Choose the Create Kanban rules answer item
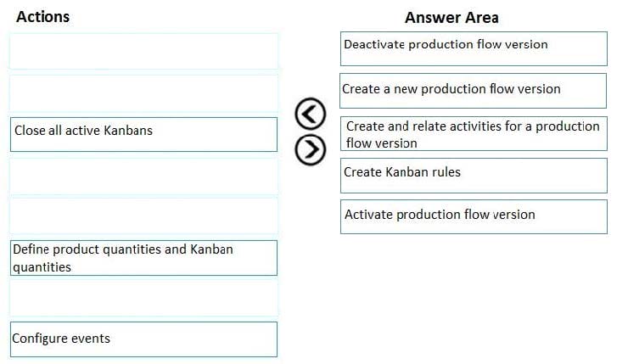 [474, 176]
